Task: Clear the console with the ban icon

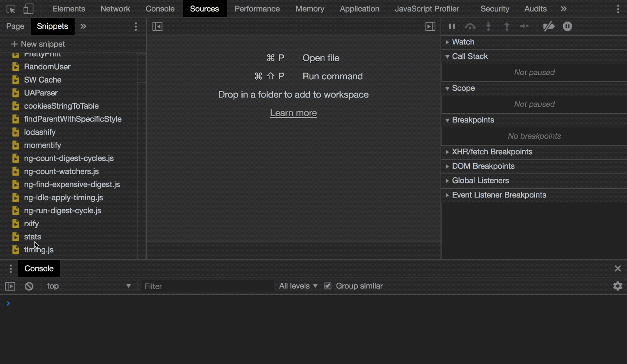Action: [x=29, y=286]
